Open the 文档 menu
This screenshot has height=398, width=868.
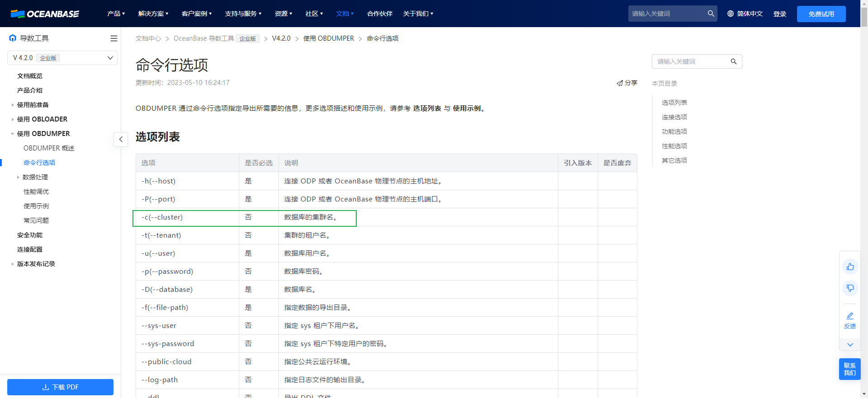(x=345, y=14)
